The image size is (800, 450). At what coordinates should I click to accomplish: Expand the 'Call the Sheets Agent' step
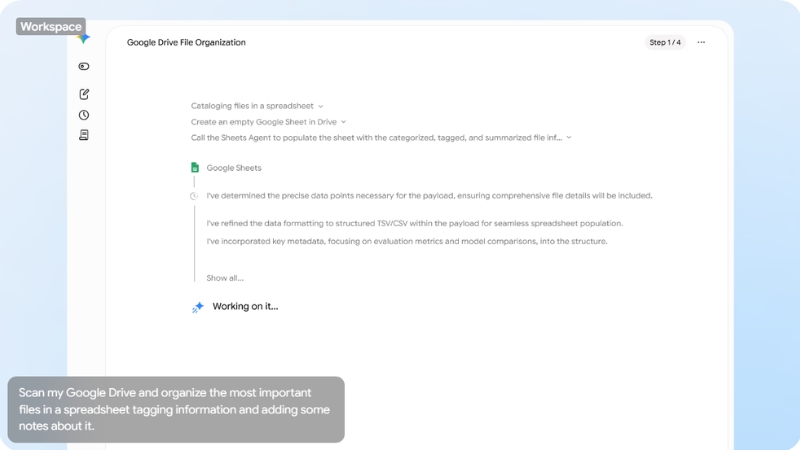point(381,138)
